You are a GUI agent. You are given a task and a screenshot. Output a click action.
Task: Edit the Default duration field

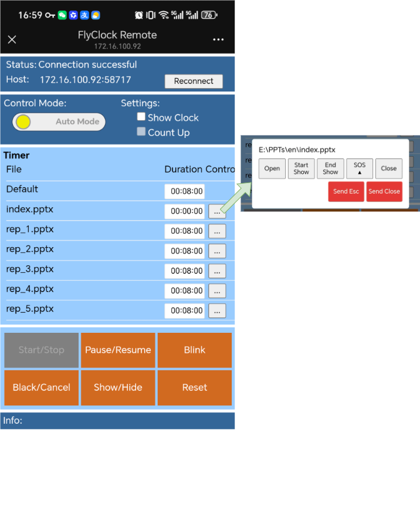pos(185,191)
